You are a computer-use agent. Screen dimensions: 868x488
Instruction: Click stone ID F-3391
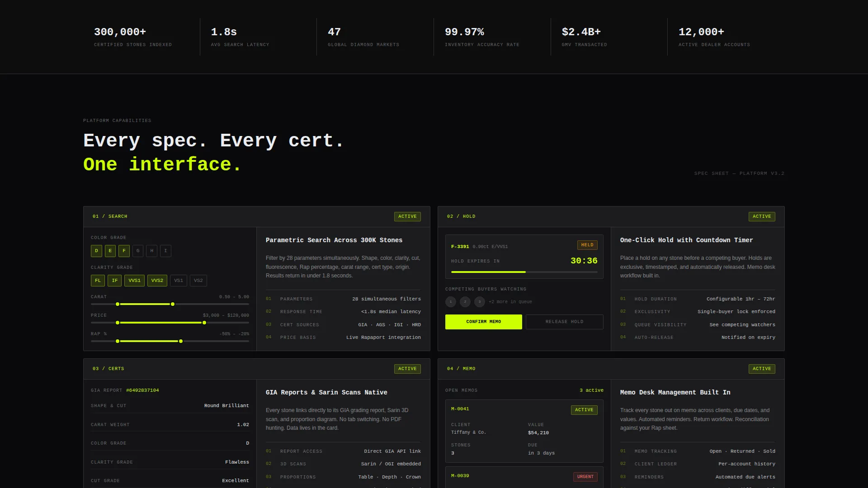click(460, 247)
